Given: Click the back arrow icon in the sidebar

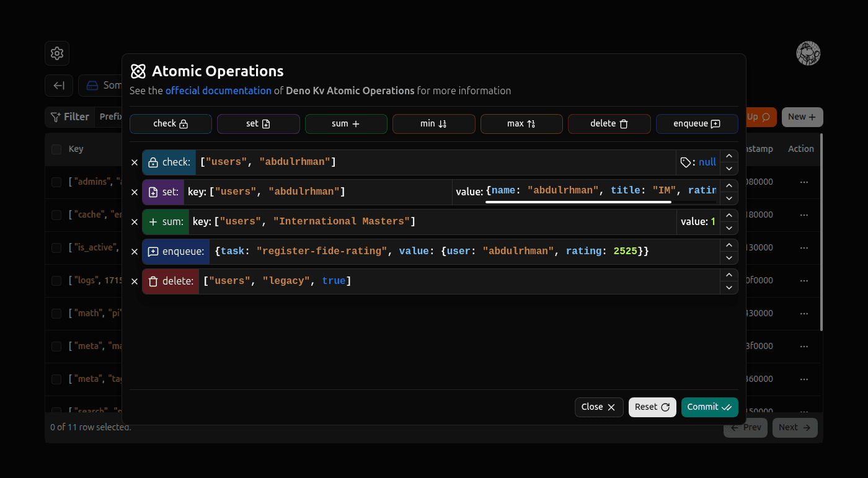Looking at the screenshot, I should [x=58, y=85].
